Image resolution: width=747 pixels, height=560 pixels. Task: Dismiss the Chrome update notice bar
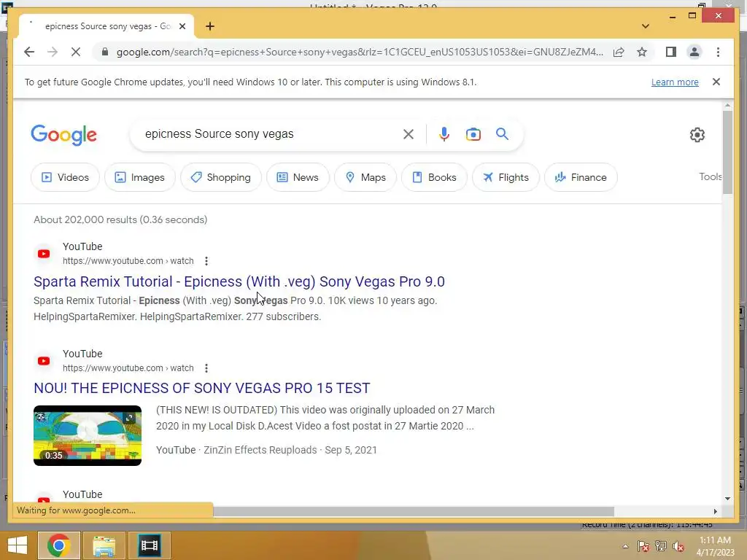pyautogui.click(x=716, y=82)
